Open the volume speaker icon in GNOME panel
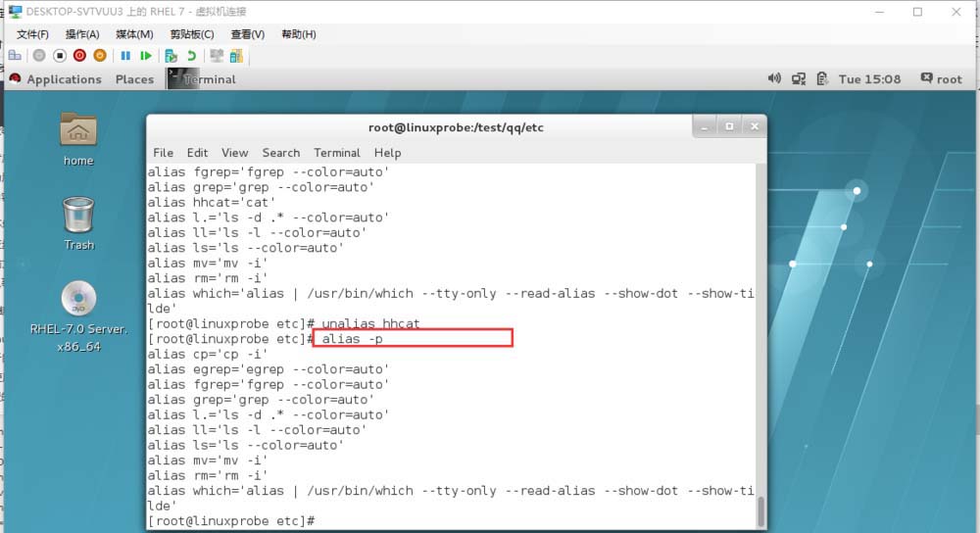Screen dimensions: 980x533 [774, 78]
